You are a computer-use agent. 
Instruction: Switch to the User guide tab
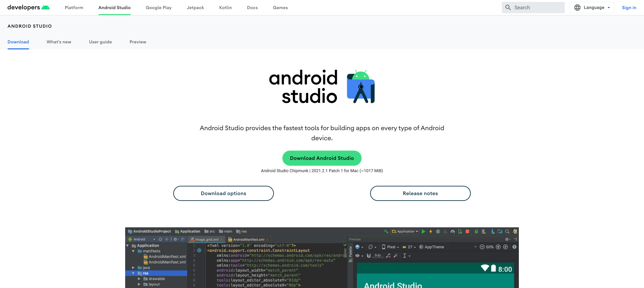point(100,42)
